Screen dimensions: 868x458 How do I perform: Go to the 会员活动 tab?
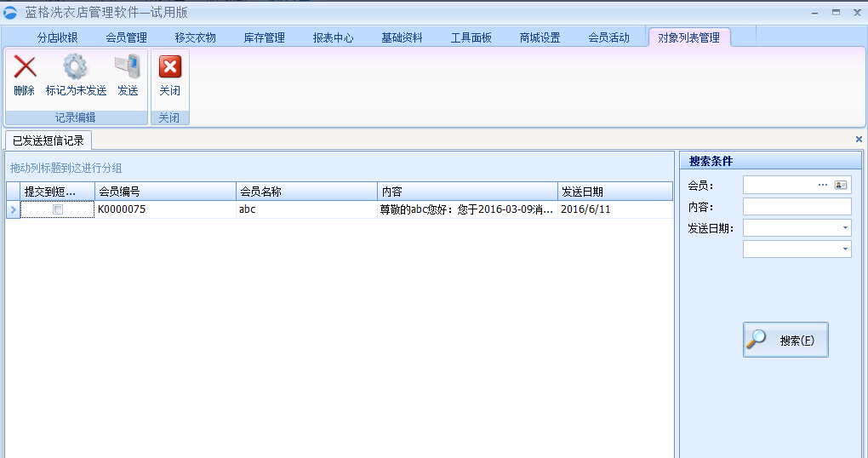coord(609,37)
